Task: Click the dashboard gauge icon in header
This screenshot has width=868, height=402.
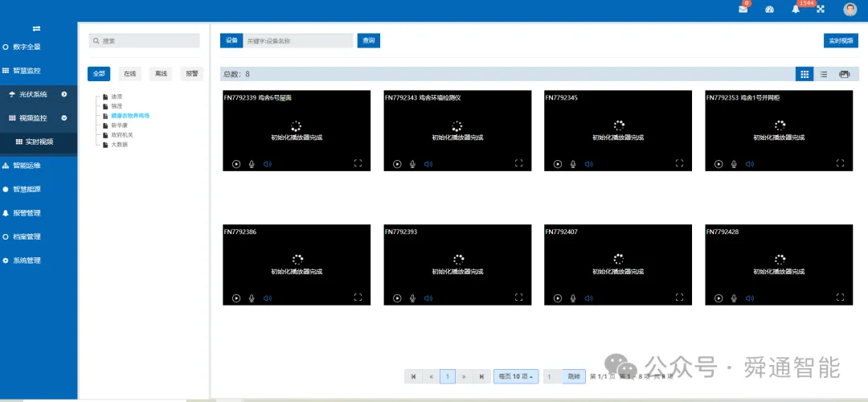Action: pos(769,10)
